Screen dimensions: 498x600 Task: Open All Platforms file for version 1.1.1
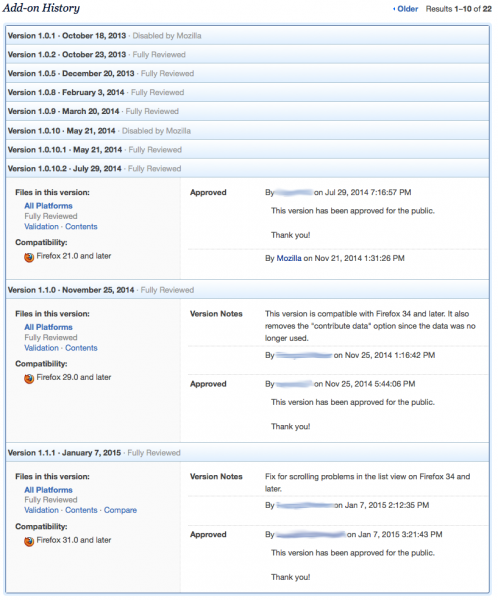[x=48, y=490]
